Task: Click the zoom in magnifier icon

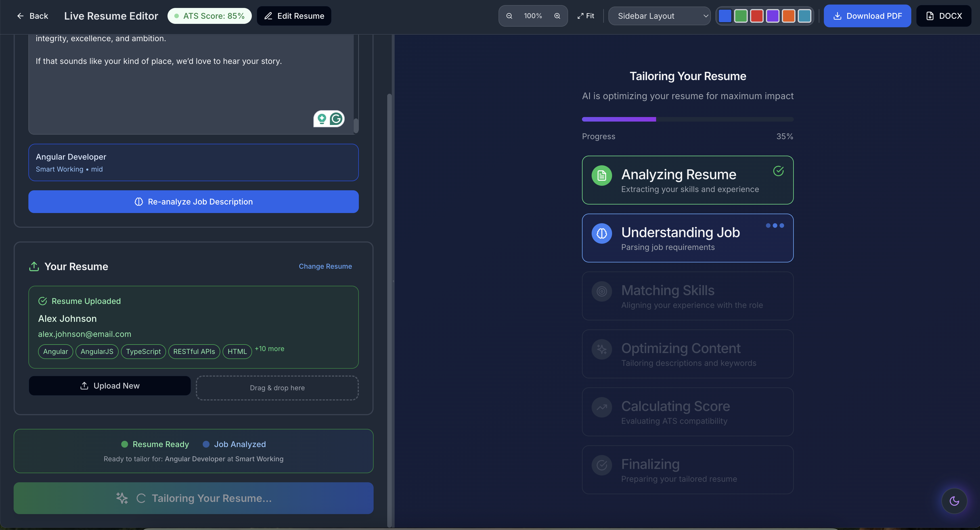Action: 557,16
